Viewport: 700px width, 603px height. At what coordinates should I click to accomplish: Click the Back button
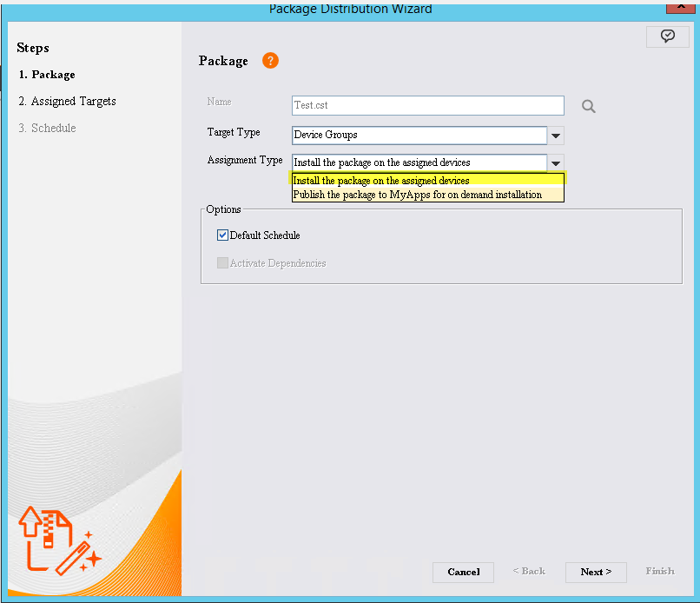pyautogui.click(x=529, y=572)
